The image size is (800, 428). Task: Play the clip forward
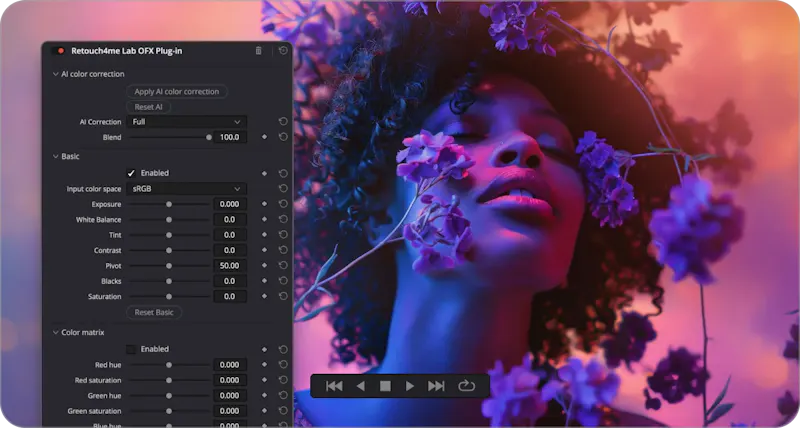coord(410,386)
